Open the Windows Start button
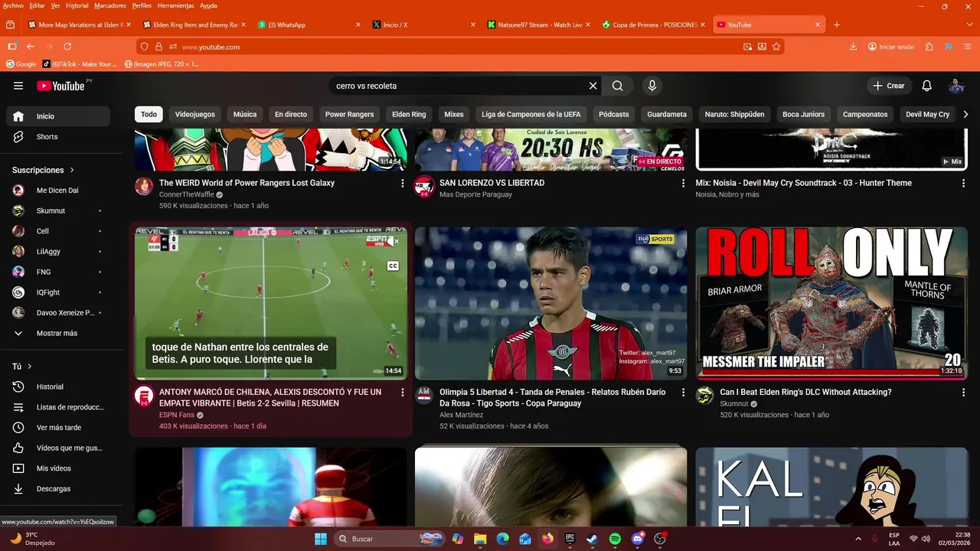This screenshot has width=980, height=551. pyautogui.click(x=320, y=539)
